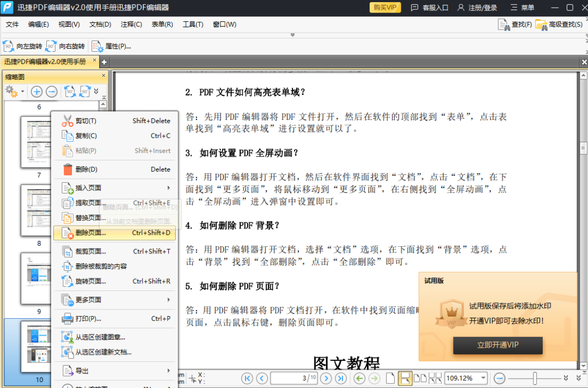This screenshot has width=588, height=388.
Task: Open the 表单(R) menu
Action: 162,25
